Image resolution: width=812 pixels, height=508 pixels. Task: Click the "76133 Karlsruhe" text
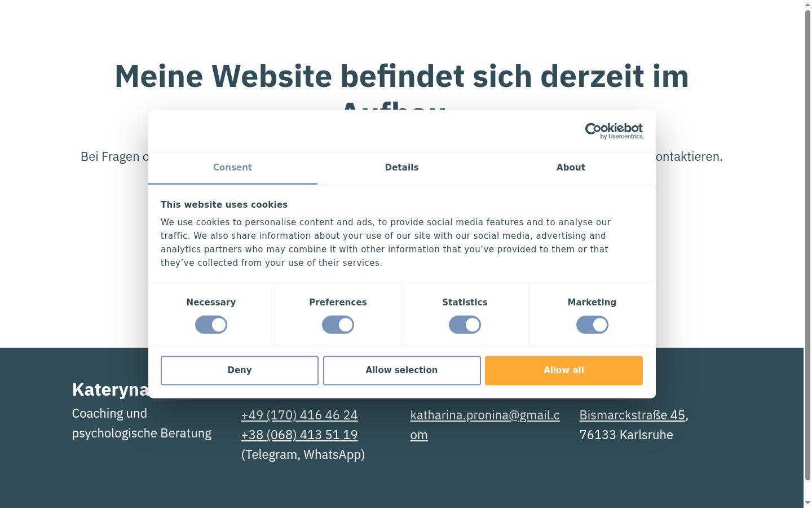[626, 435]
